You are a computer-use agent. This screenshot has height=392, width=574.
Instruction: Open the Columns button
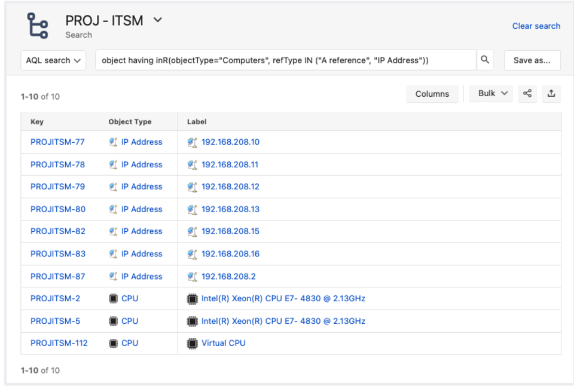coord(432,94)
